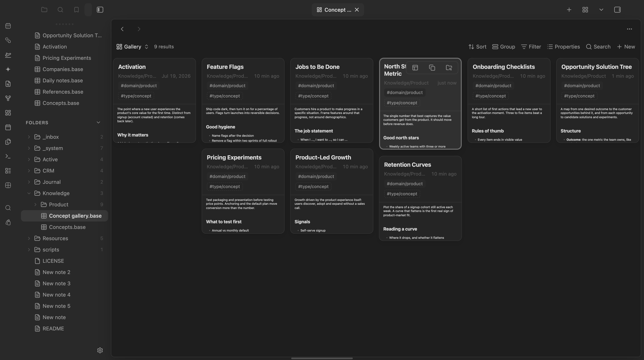The height and width of the screenshot is (360, 644).
Task: Open the Gallery view switcher
Action: 132,47
